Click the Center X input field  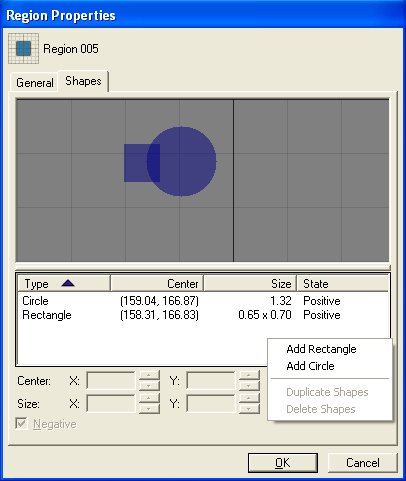(111, 380)
